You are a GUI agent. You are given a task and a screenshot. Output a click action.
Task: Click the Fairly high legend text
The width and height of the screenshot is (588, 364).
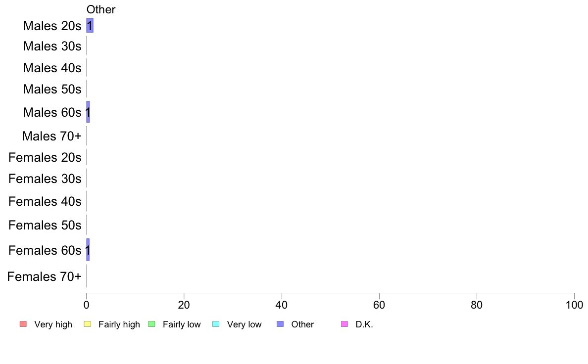[x=119, y=324]
